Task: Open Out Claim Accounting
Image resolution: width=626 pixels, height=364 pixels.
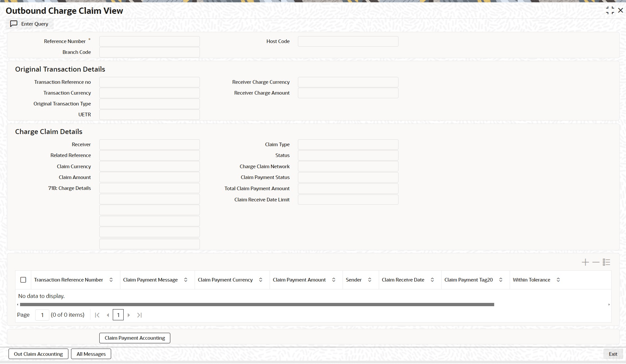Action: click(x=38, y=354)
